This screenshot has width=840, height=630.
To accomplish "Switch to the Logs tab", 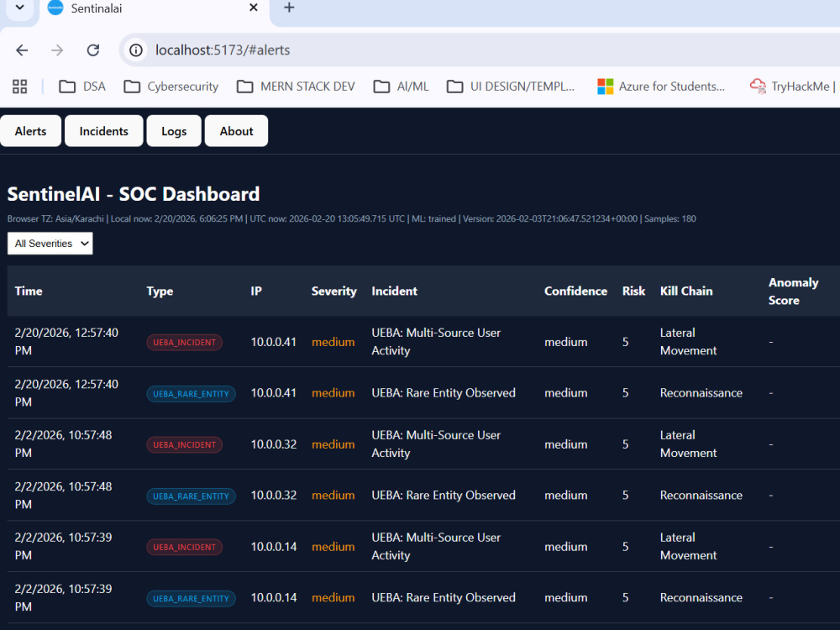I will pyautogui.click(x=174, y=131).
